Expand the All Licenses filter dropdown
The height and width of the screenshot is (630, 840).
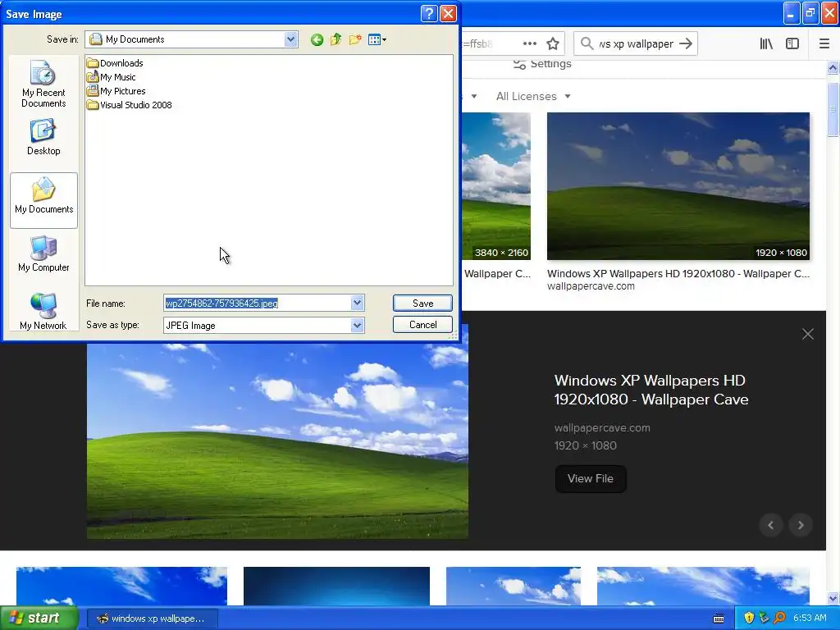533,97
